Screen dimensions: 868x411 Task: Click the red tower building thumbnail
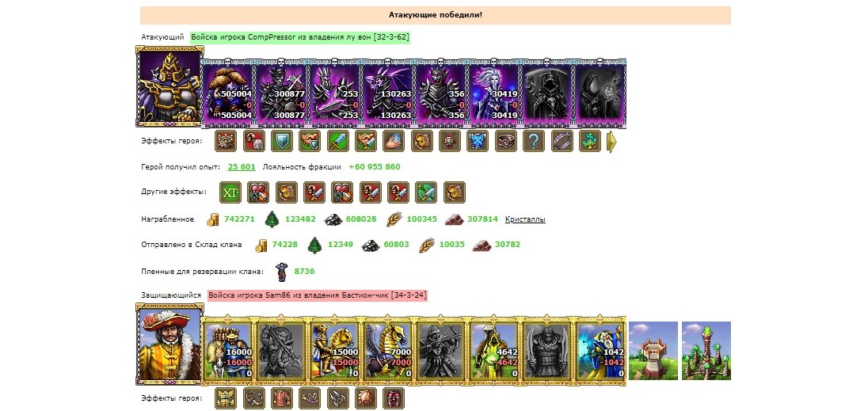(653, 351)
